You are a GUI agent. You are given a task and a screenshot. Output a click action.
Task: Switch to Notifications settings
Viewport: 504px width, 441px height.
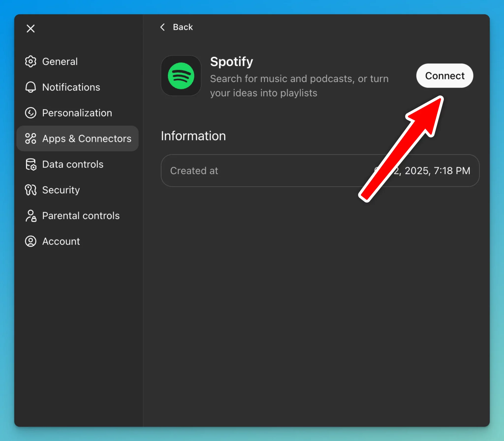point(71,87)
